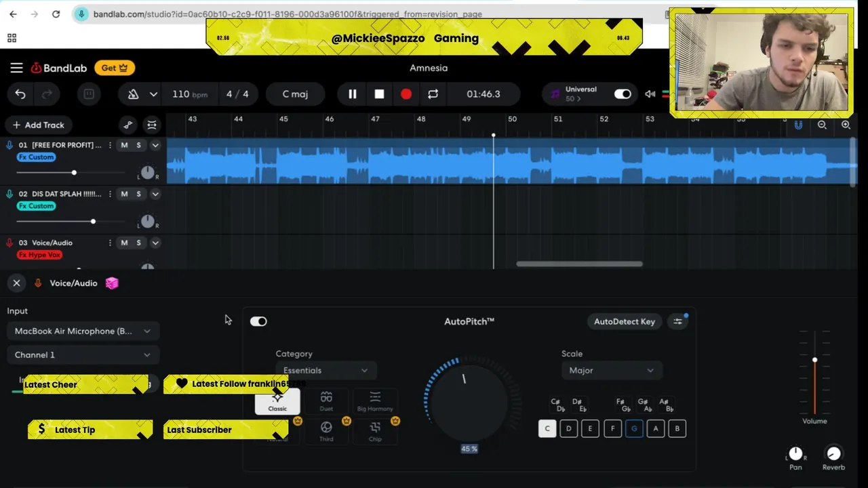Toggle the blue magnet snap icon
This screenshot has height=488, width=868.
tap(798, 125)
